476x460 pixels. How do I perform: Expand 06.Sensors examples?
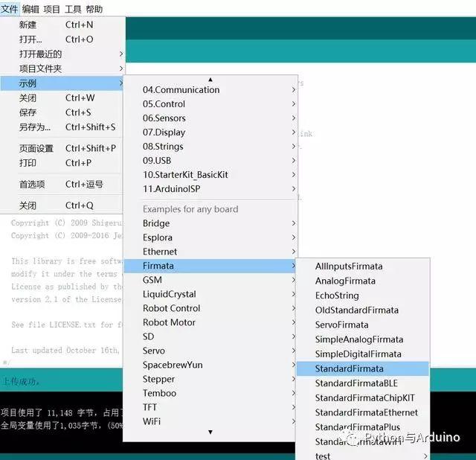coord(210,118)
